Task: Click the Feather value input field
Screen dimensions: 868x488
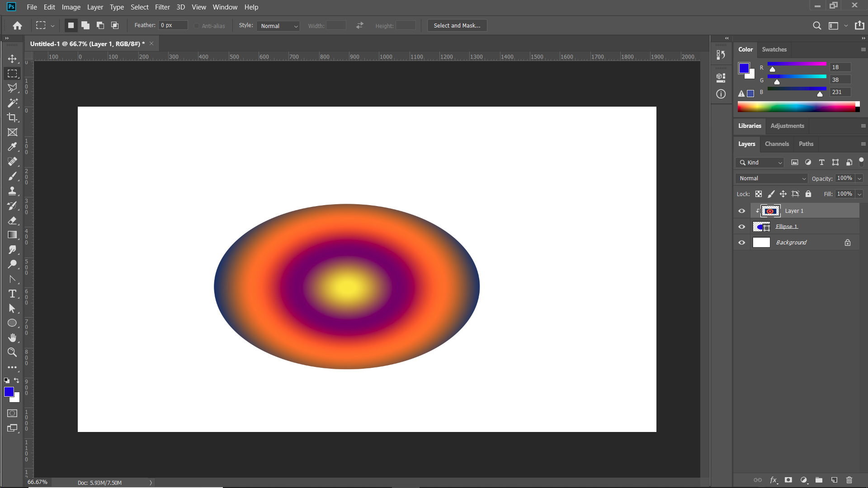Action: [x=172, y=25]
